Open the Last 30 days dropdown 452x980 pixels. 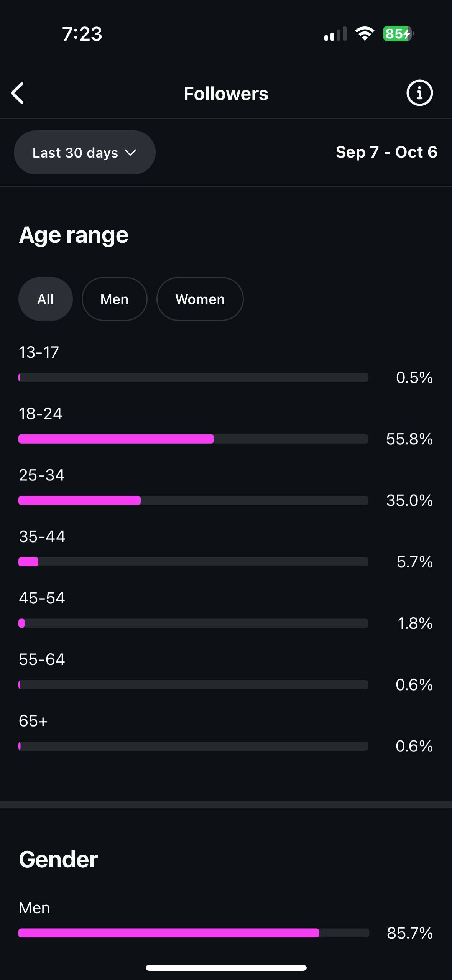[x=76, y=153]
